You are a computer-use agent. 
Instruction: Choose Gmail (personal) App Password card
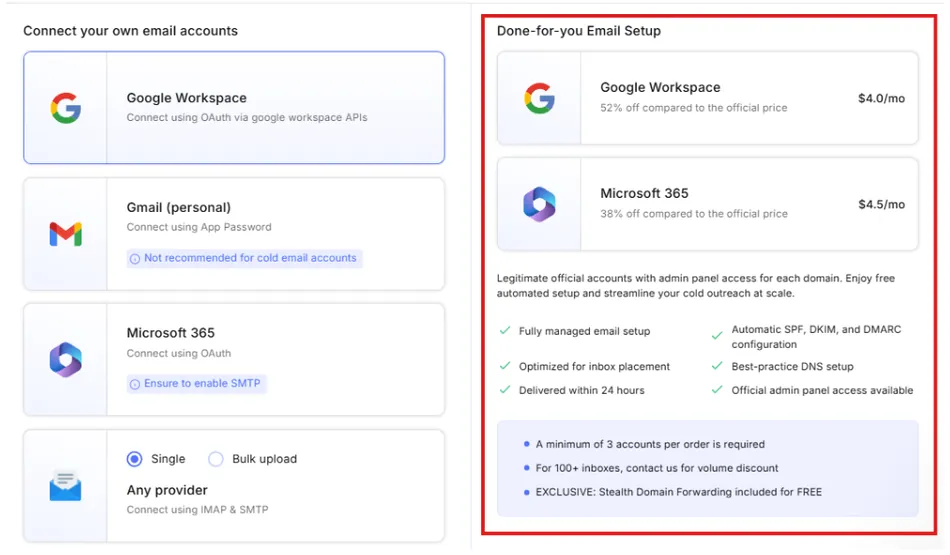[234, 234]
